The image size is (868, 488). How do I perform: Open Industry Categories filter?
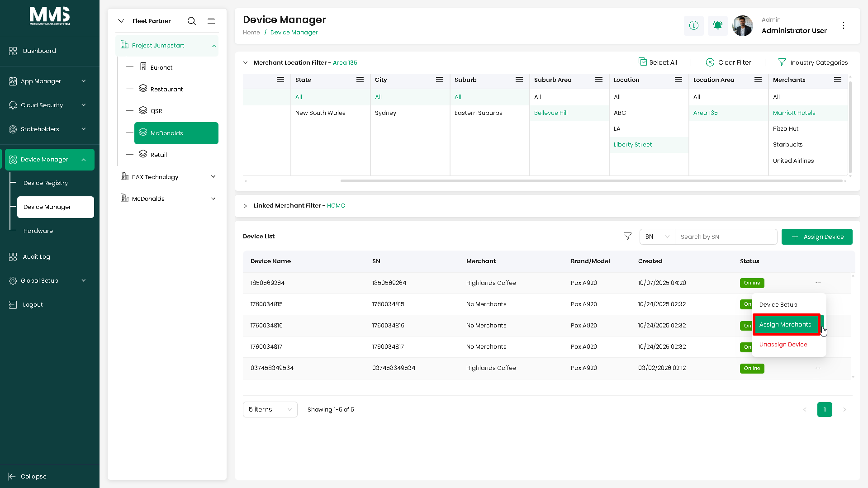812,62
